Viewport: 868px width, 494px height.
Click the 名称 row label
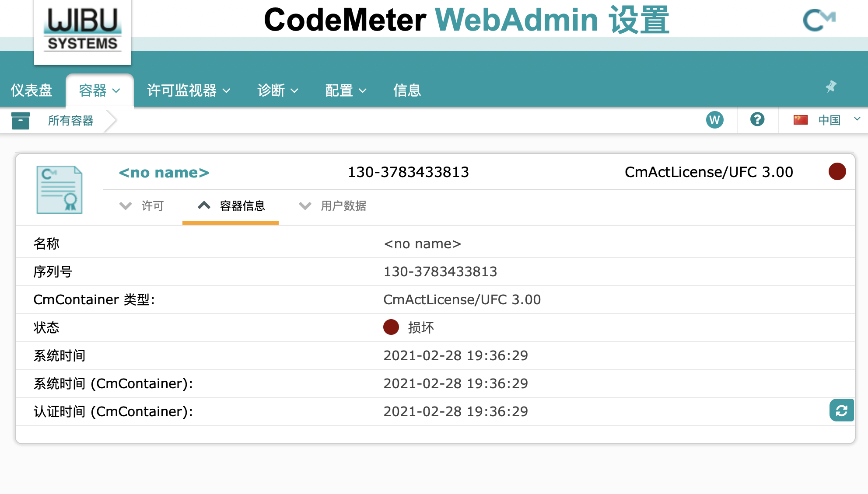(46, 244)
